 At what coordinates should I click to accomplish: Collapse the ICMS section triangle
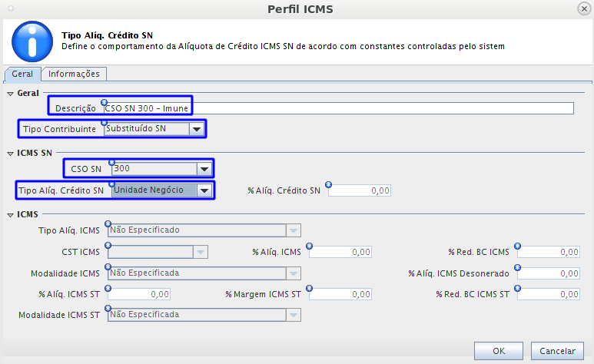pos(10,215)
